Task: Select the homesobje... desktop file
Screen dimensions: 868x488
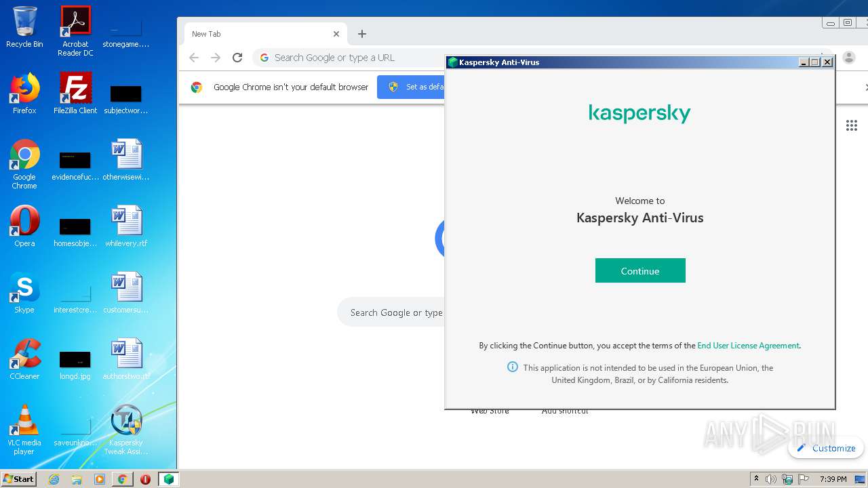Action: coord(75,232)
